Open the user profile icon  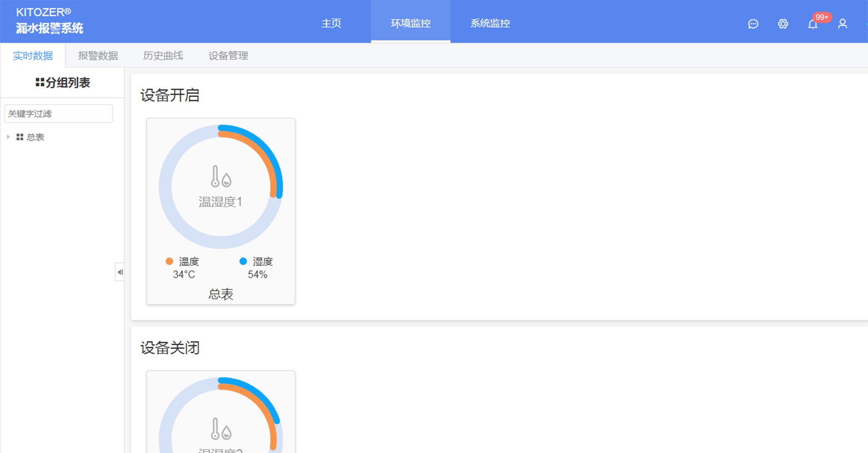pyautogui.click(x=842, y=24)
